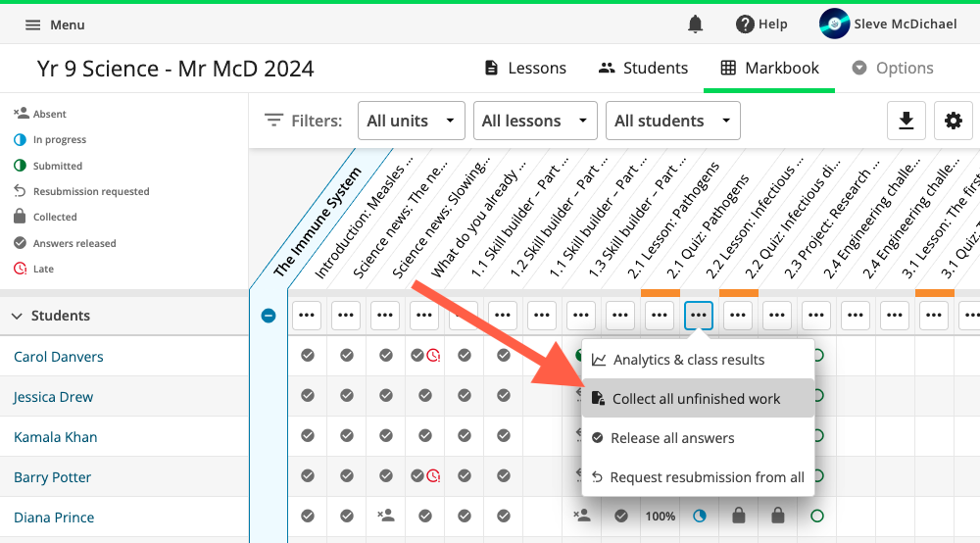Click Diana Prince 100% quiz score
Image resolution: width=980 pixels, height=543 pixels.
coord(660,517)
